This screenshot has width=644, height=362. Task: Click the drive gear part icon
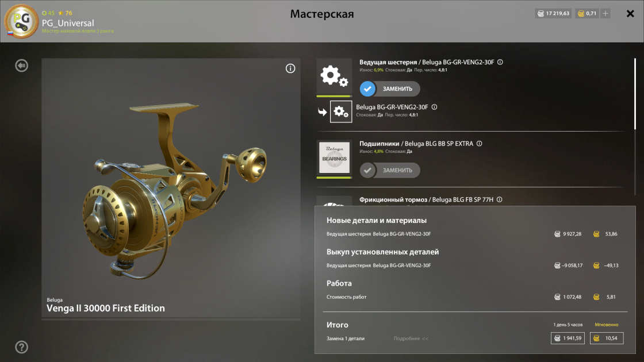334,77
